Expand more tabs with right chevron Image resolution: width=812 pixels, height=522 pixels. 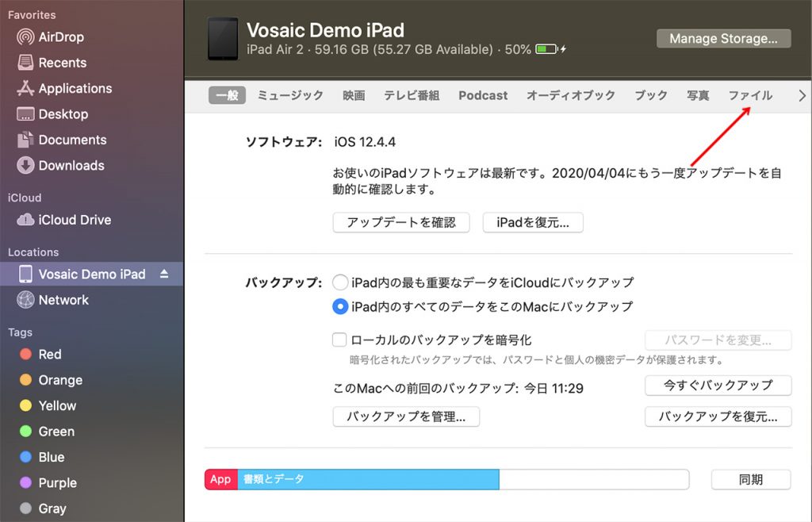point(802,95)
